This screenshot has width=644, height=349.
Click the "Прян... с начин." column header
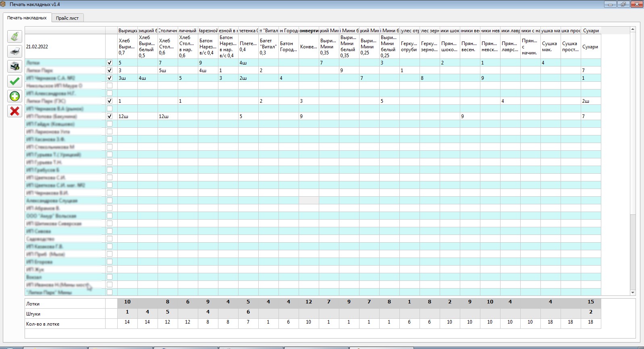coord(530,47)
